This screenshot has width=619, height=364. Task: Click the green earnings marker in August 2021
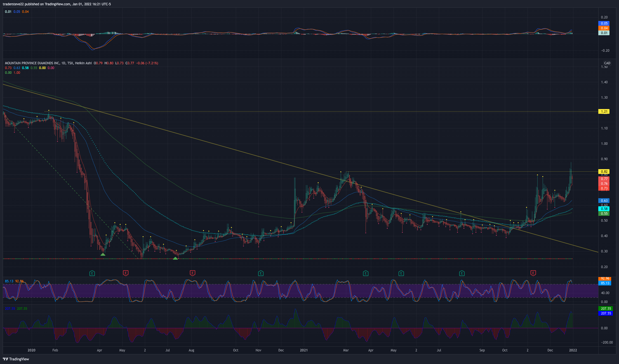[462, 273]
